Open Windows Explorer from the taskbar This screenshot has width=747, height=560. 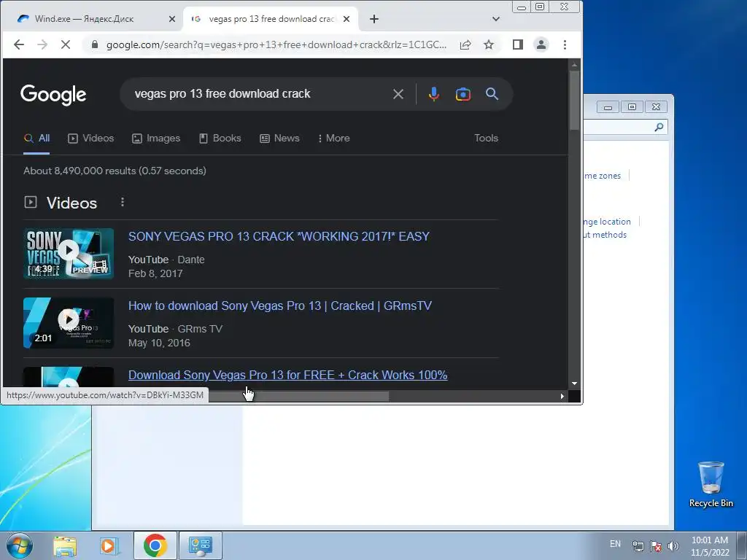click(65, 545)
